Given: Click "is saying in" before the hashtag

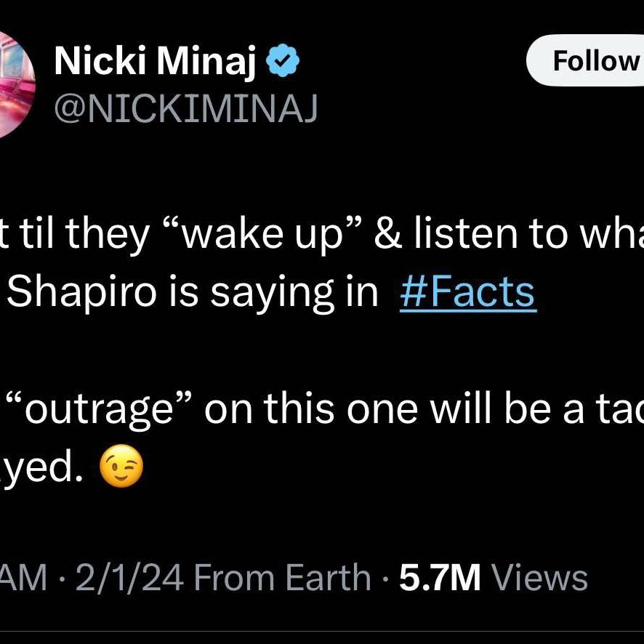Looking at the screenshot, I should click(x=273, y=292).
